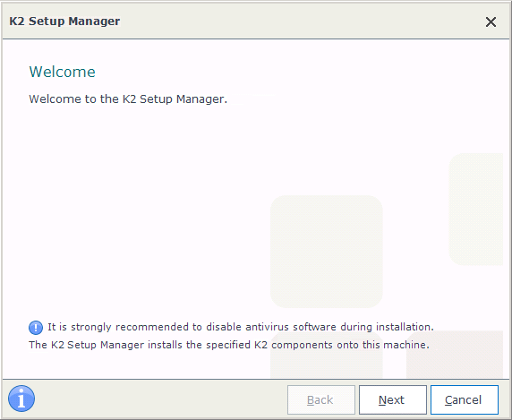Viewport: 512px width, 420px height.
Task: Cancel the K2 setup wizard
Action: pyautogui.click(x=465, y=399)
